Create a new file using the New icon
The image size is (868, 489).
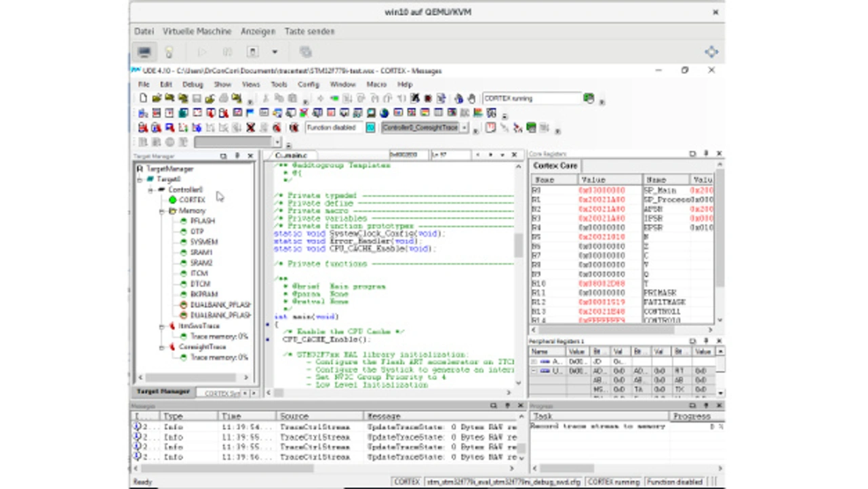tap(143, 98)
